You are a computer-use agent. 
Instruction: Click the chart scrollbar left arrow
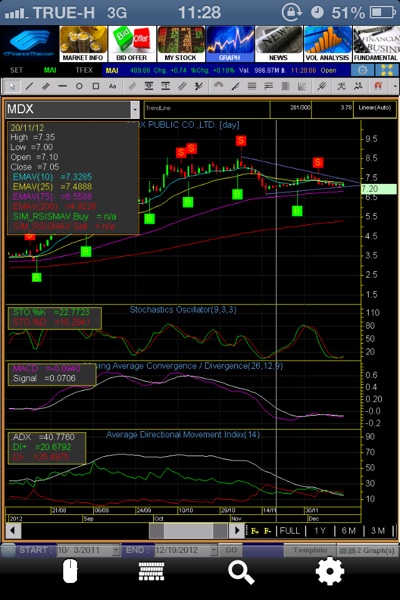coord(13,531)
